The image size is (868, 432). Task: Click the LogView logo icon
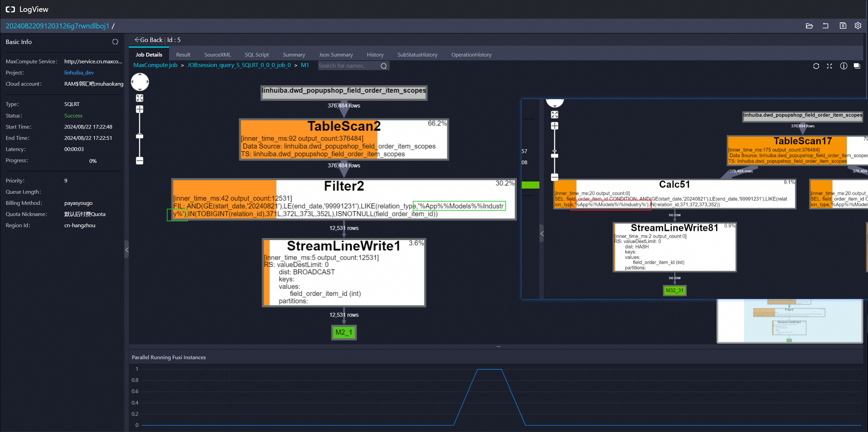point(10,9)
